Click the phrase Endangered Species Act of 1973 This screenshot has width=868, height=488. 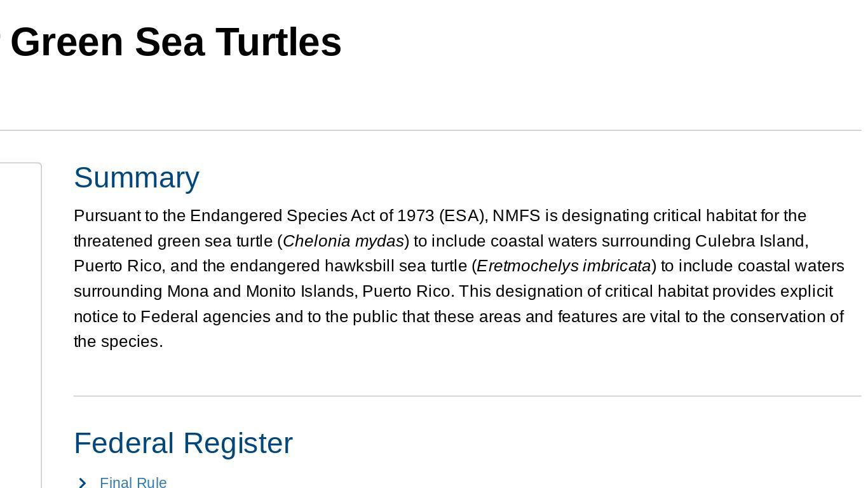point(312,216)
